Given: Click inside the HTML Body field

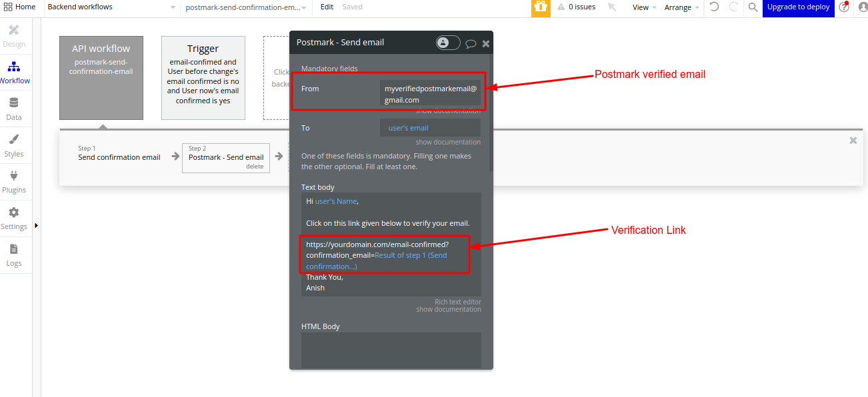Looking at the screenshot, I should [x=391, y=350].
